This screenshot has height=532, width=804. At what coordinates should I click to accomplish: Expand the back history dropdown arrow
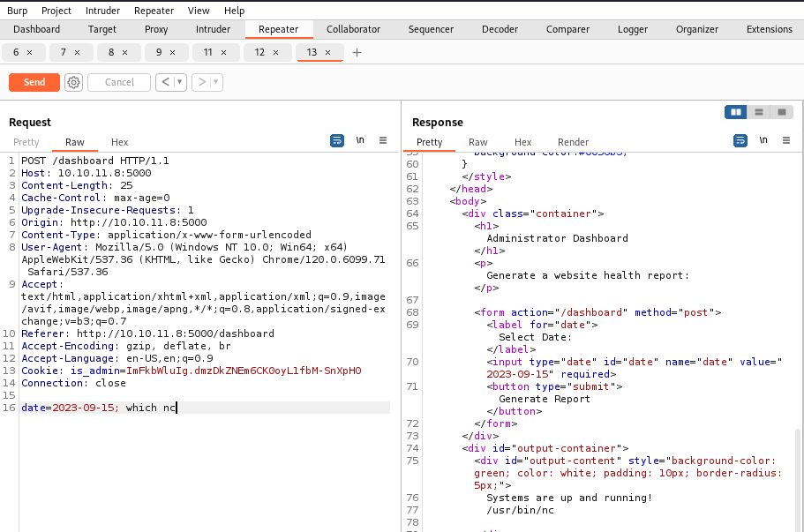point(180,82)
